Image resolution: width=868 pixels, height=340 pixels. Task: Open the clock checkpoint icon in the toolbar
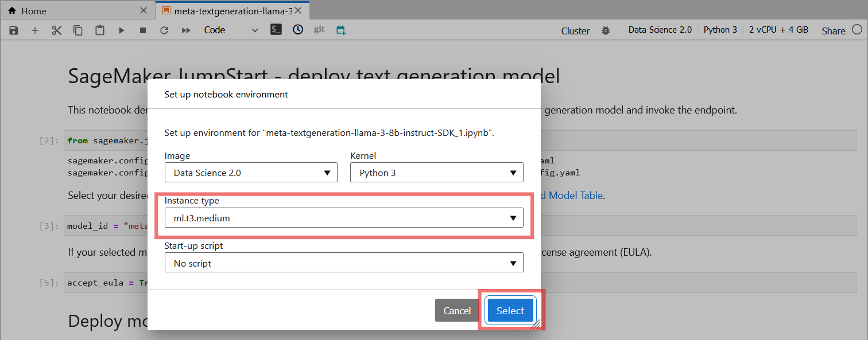(297, 30)
